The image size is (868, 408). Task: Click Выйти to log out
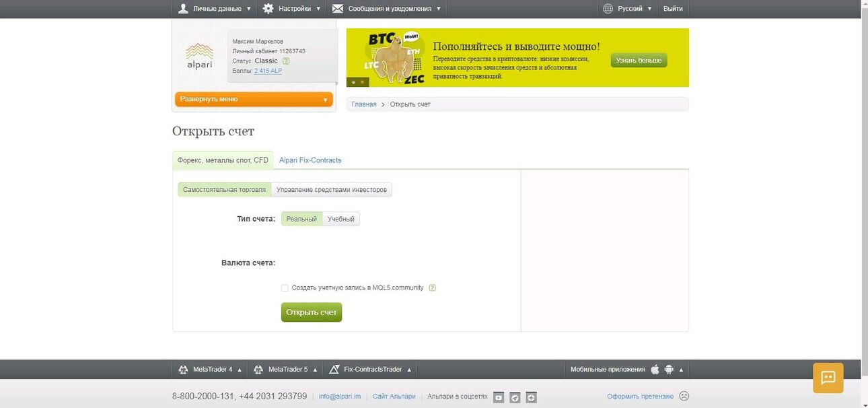673,9
